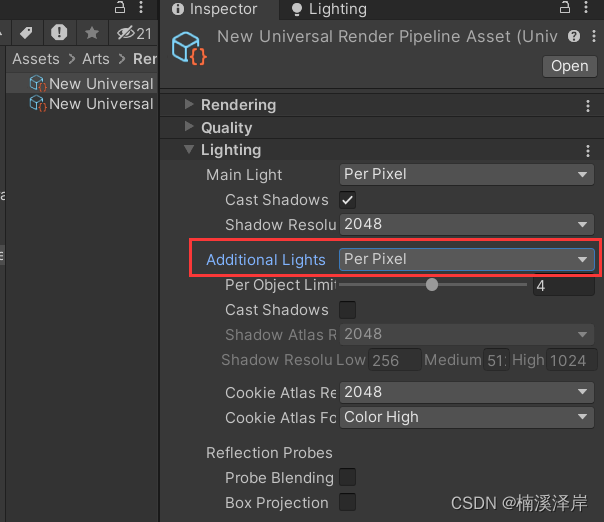Screen dimensions: 604x522
Task: Click the Medium shadow resolution field
Action: (x=496, y=360)
